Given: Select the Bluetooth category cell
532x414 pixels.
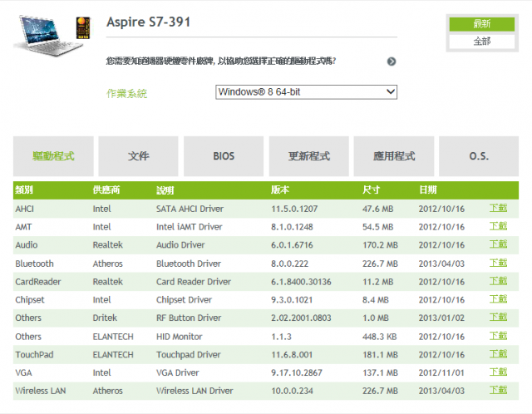Looking at the screenshot, I should [34, 264].
